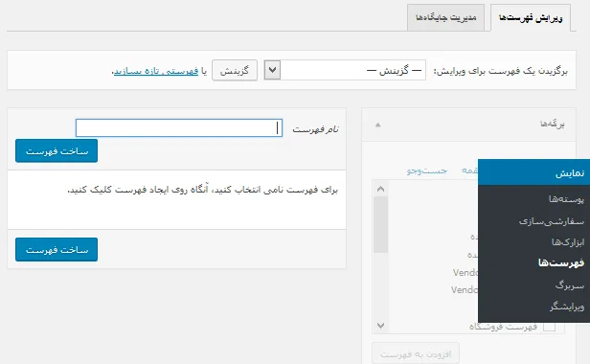Click the گزینش button beside the dropdown
The height and width of the screenshot is (364, 590).
(235, 70)
